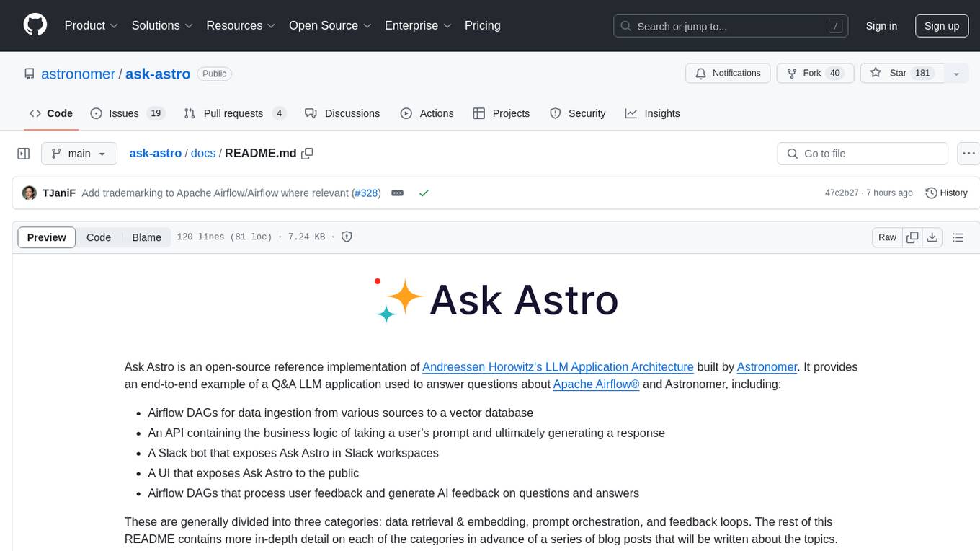The width and height of the screenshot is (980, 551).
Task: Open the Pricing page
Action: pos(483,25)
